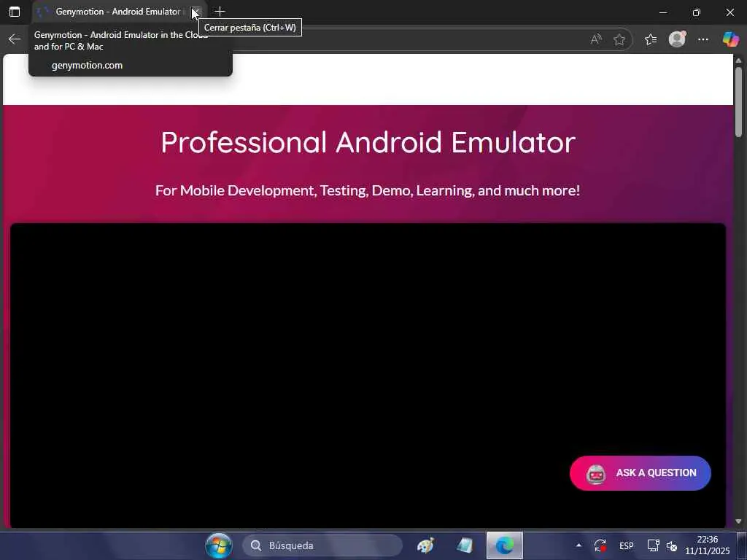The width and height of the screenshot is (747, 560).
Task: Open the tab actions menu icon
Action: click(15, 12)
